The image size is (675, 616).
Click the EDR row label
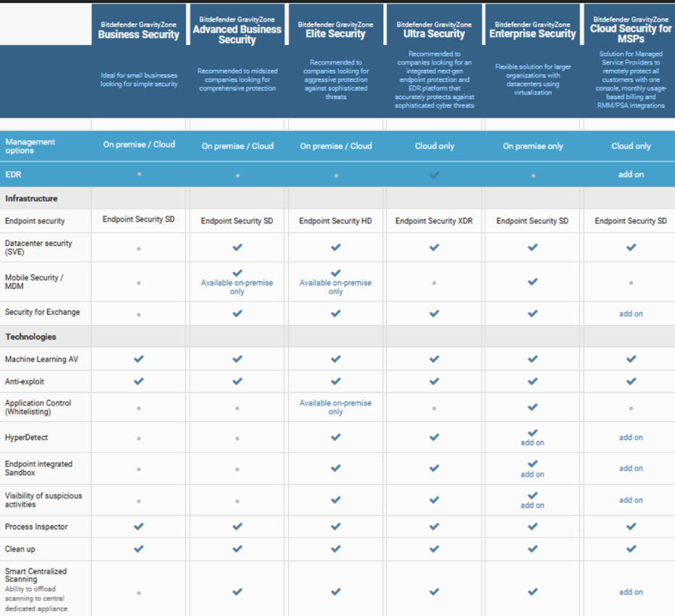coord(13,174)
